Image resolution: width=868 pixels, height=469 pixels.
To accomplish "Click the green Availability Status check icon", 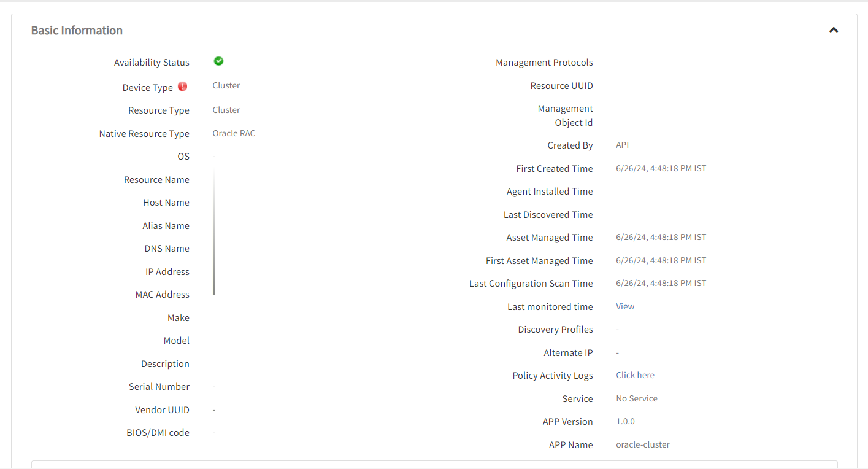I will [x=218, y=61].
